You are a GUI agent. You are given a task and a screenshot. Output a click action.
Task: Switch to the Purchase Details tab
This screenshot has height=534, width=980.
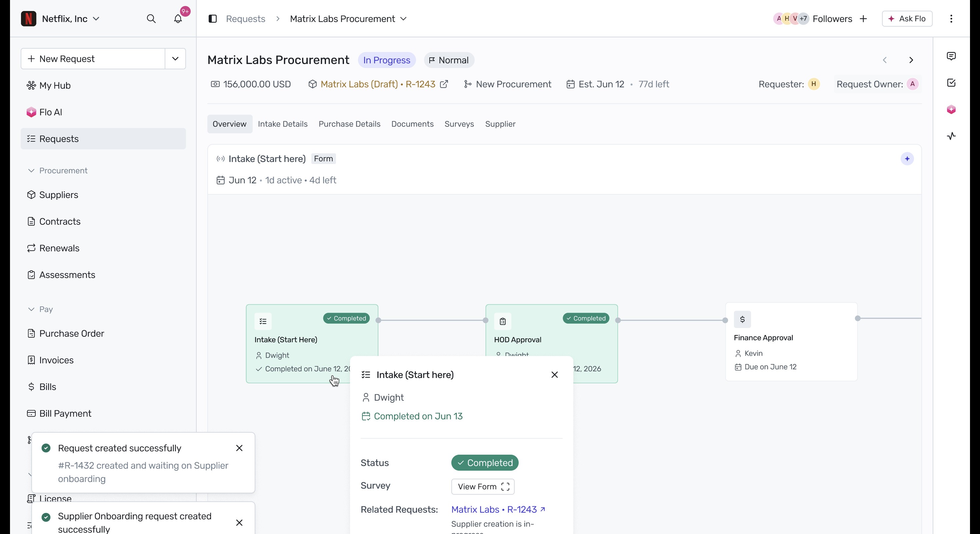tap(349, 124)
